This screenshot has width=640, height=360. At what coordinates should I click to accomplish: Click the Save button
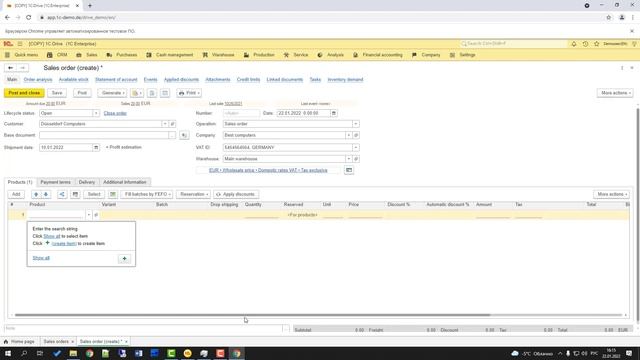click(x=57, y=93)
